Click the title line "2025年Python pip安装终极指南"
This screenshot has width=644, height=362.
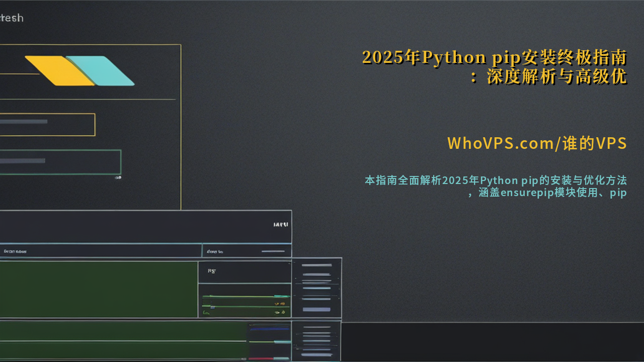[x=495, y=58]
